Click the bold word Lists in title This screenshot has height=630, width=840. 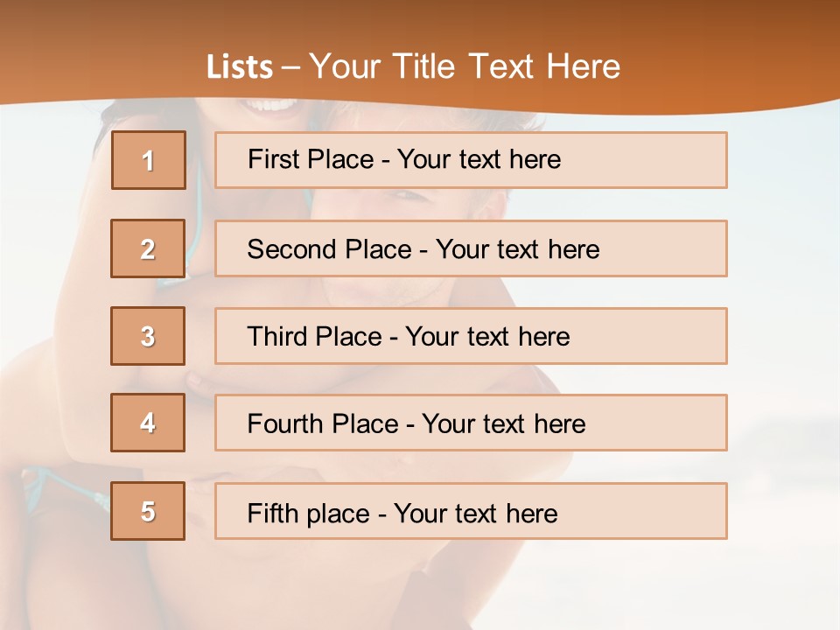point(240,67)
